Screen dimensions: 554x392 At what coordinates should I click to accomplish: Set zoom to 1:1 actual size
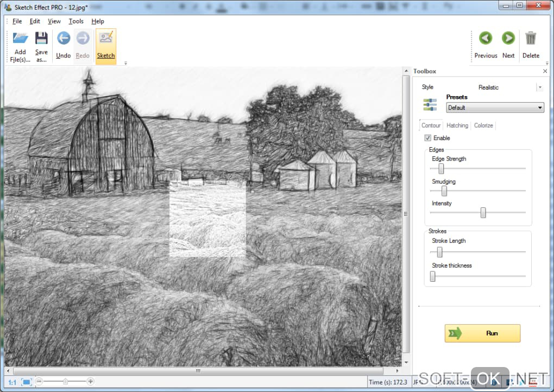[12, 382]
